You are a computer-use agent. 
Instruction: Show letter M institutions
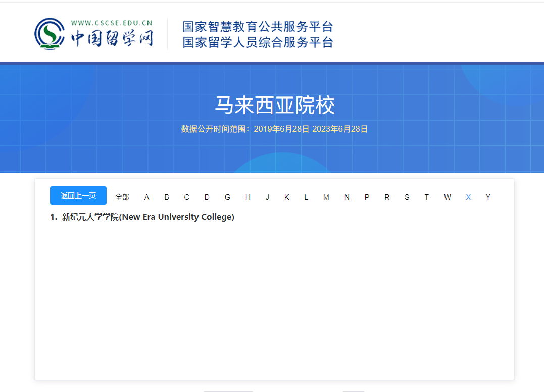(x=326, y=197)
